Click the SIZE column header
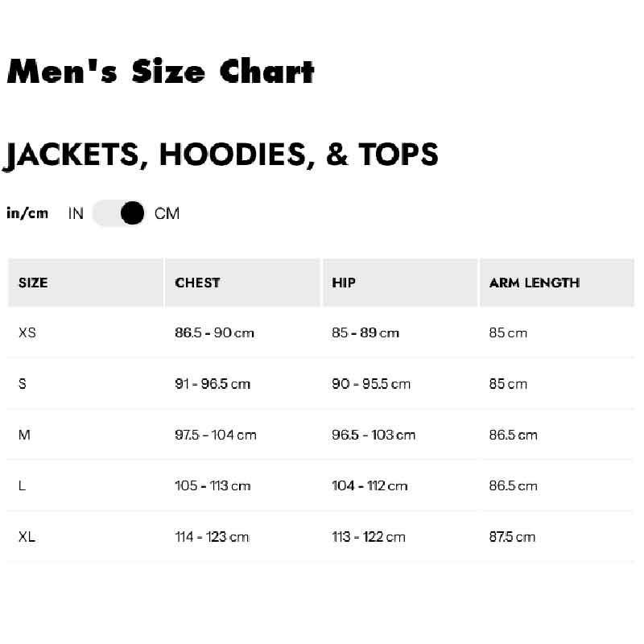The height and width of the screenshot is (644, 644). (33, 283)
